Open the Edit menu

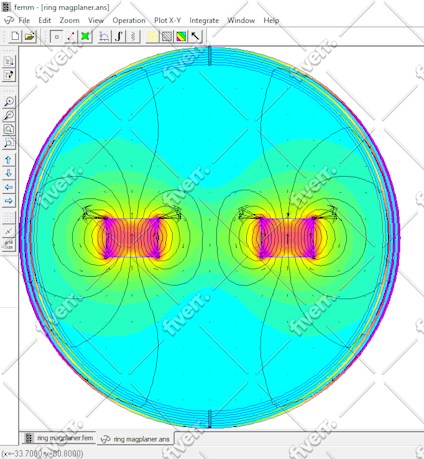click(45, 20)
